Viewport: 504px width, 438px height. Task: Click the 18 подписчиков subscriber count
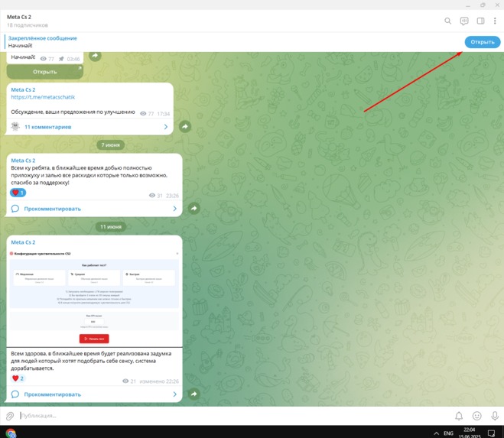[28, 25]
